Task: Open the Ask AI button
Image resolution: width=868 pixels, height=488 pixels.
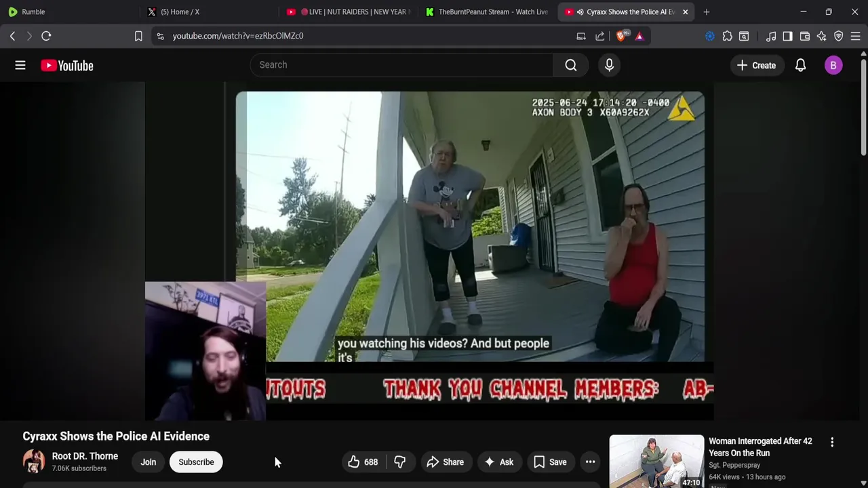Action: click(x=498, y=462)
